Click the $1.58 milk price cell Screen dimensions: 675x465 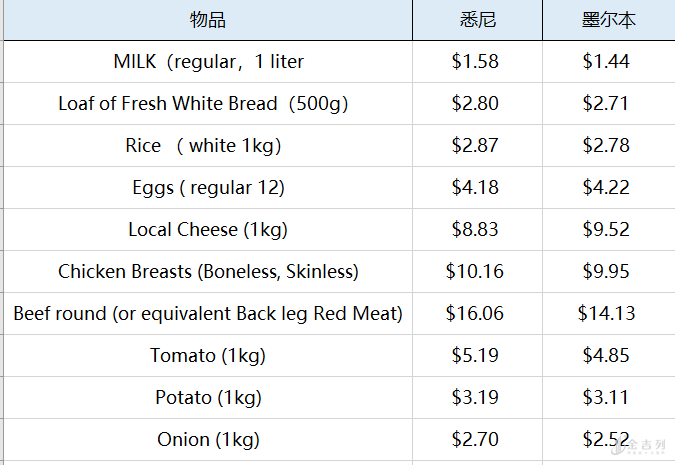pos(475,62)
